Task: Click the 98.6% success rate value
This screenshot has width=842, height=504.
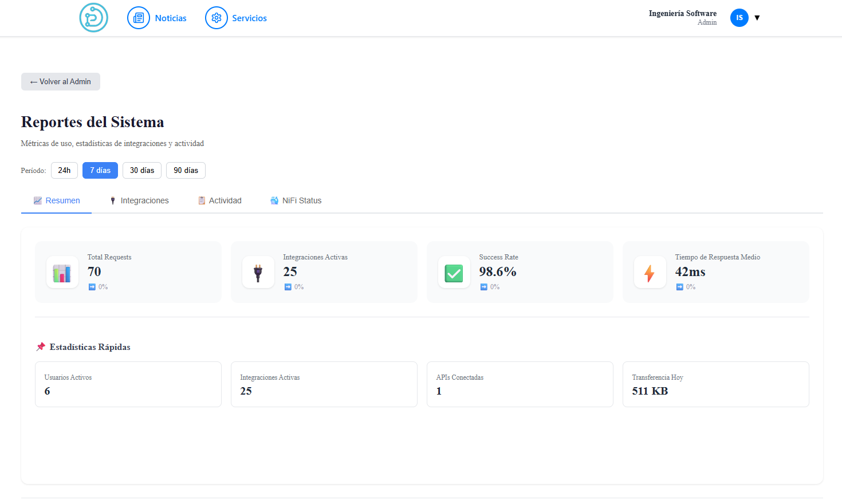Action: click(498, 271)
